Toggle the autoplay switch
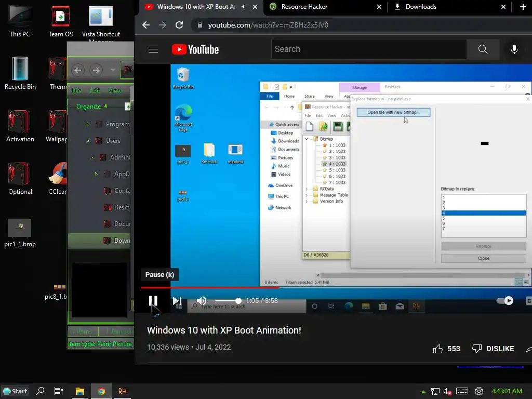Viewport: 532px width, 399px height. coord(505,301)
